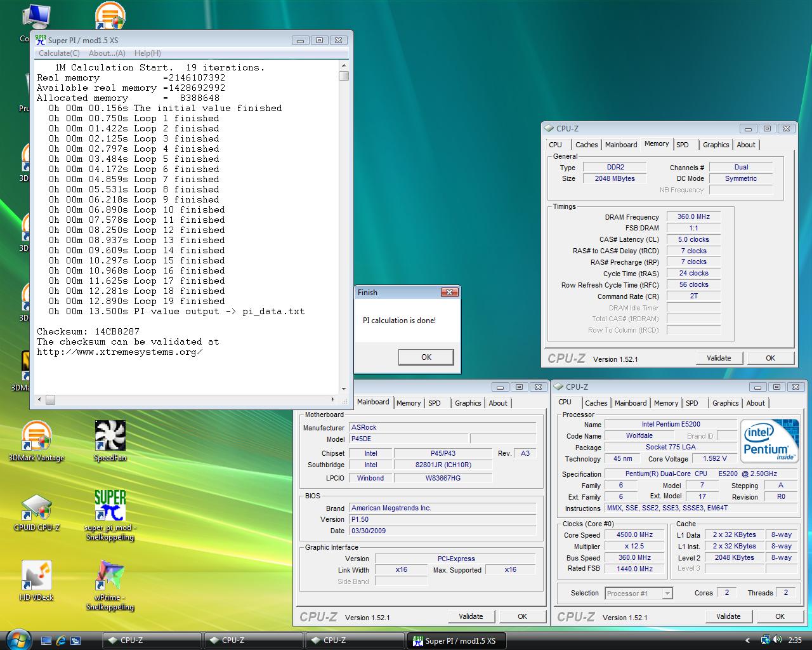Click OK in CPU-Z Memory window
812x650 pixels.
tap(770, 358)
